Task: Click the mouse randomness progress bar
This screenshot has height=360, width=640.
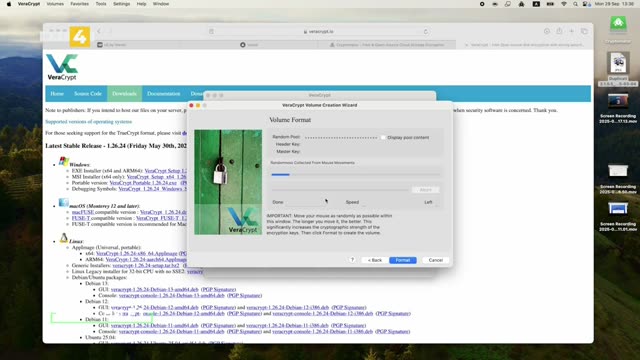Action: [x=356, y=175]
